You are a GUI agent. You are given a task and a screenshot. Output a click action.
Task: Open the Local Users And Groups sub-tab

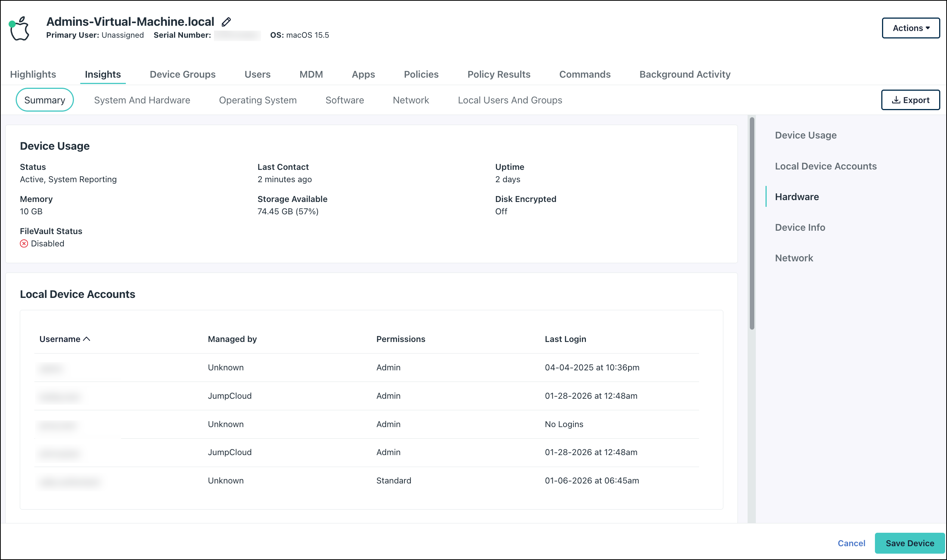pyautogui.click(x=510, y=100)
